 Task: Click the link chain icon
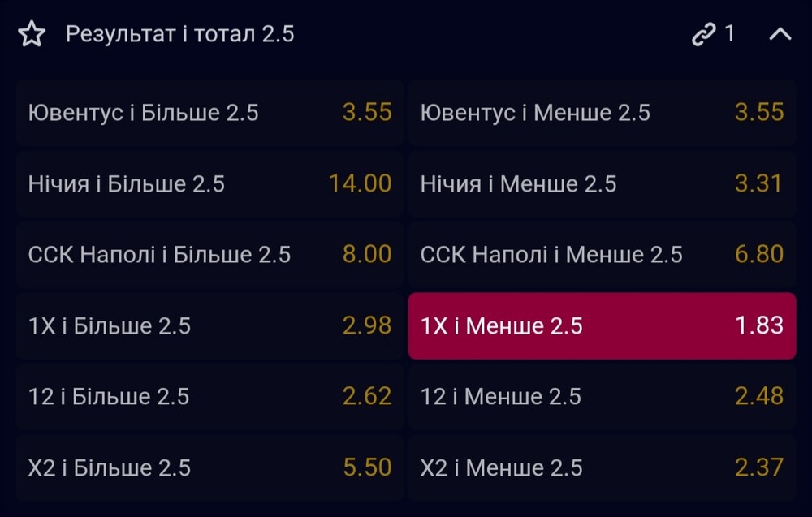(702, 34)
